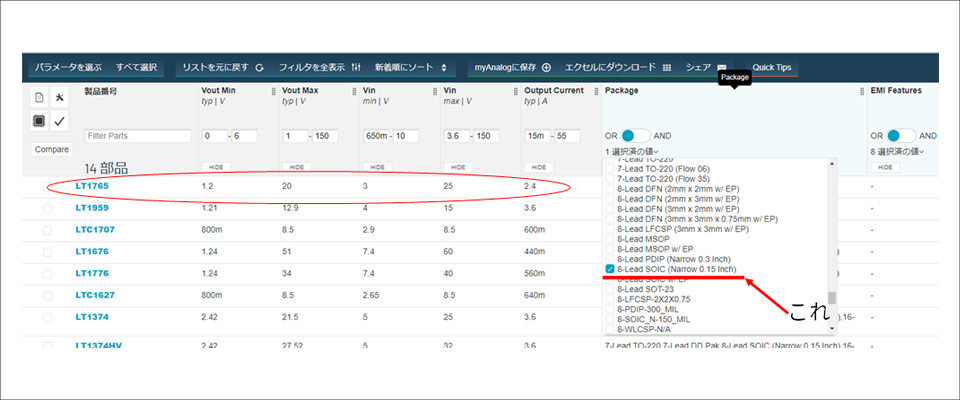
Task: Click drag handle of Vout Min column
Action: (274, 91)
